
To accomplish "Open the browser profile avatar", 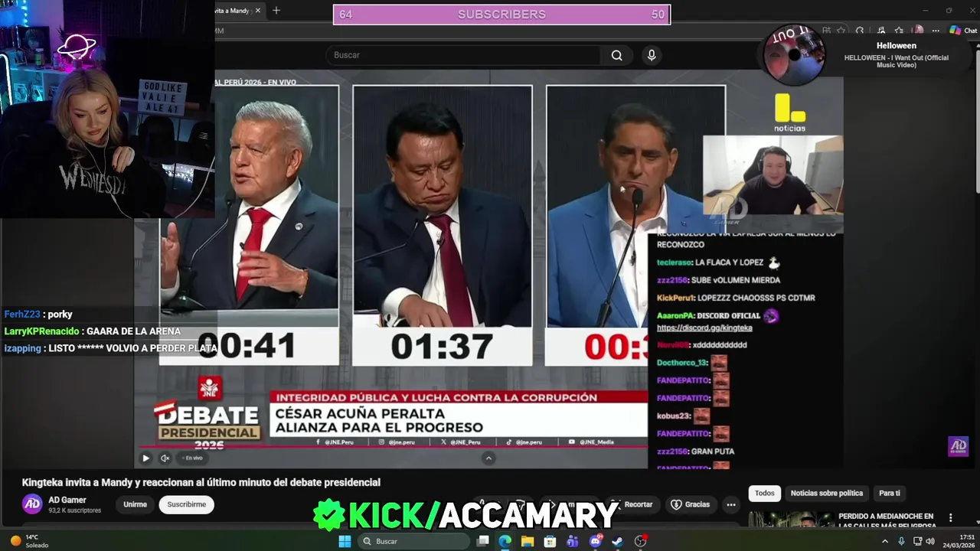I will pyautogui.click(x=919, y=31).
